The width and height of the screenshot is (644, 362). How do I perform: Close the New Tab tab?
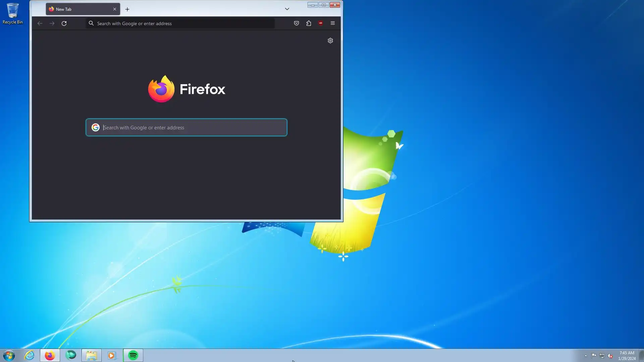[x=115, y=9]
